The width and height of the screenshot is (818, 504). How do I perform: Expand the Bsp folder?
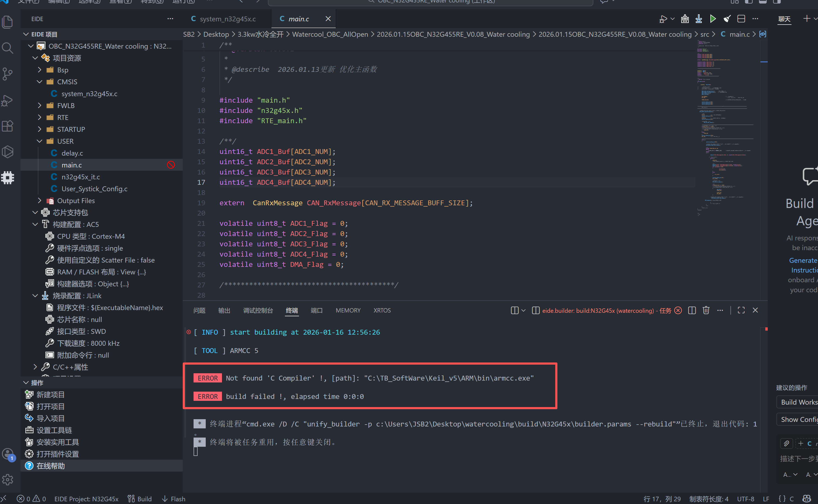point(40,70)
